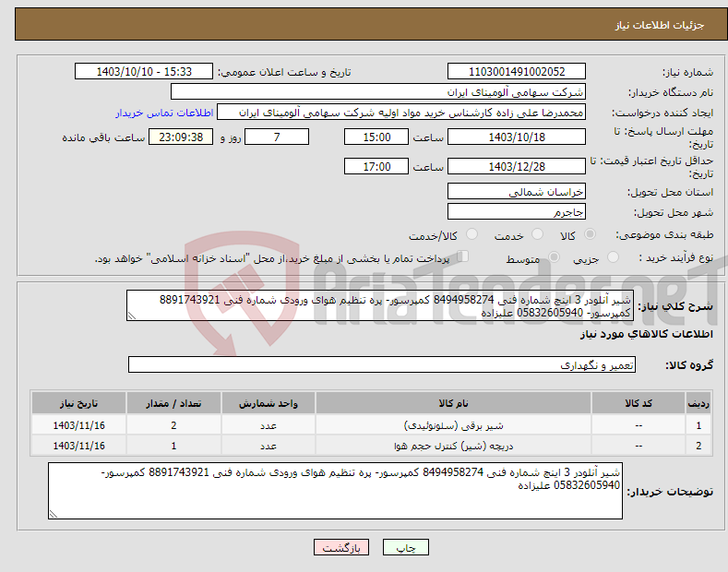Click the buyer name field شرکت سهامی آلومینای ایران
728x572 pixels.
pyautogui.click(x=378, y=92)
